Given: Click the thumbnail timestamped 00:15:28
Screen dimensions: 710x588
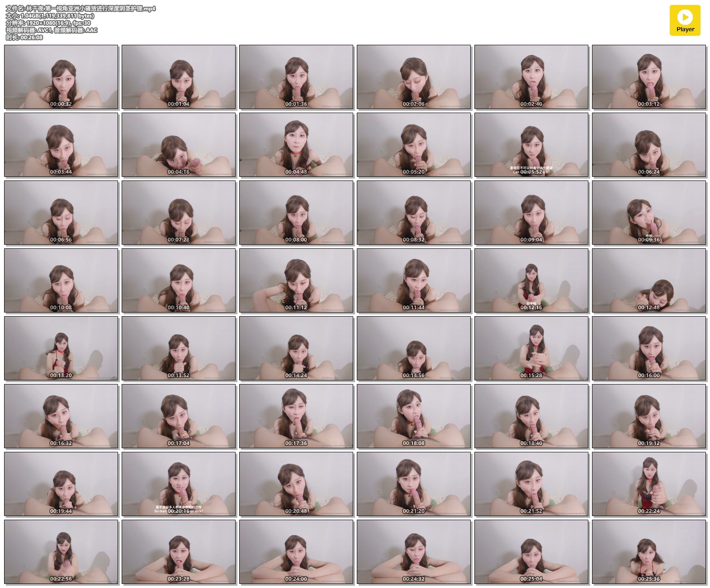Looking at the screenshot, I should tap(531, 348).
